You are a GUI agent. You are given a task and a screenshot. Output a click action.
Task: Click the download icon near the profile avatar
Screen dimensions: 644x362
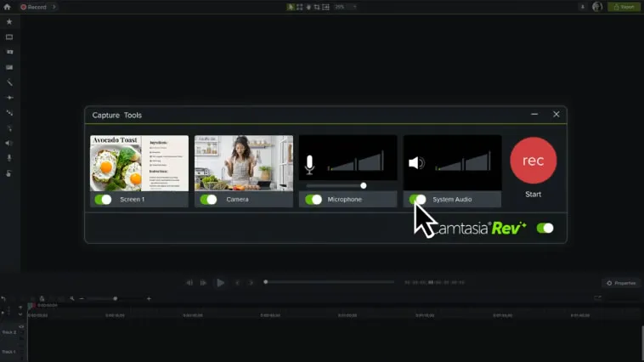coord(582,7)
